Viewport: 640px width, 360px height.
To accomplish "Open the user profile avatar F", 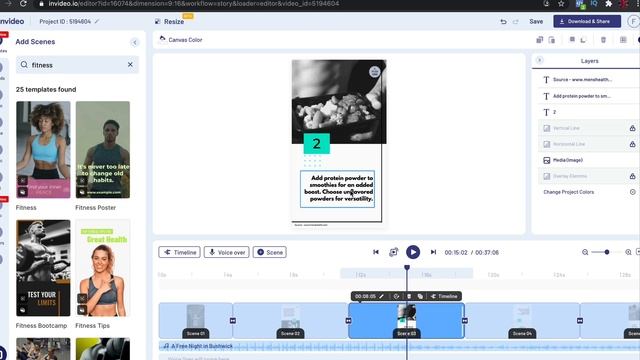I will 634,21.
